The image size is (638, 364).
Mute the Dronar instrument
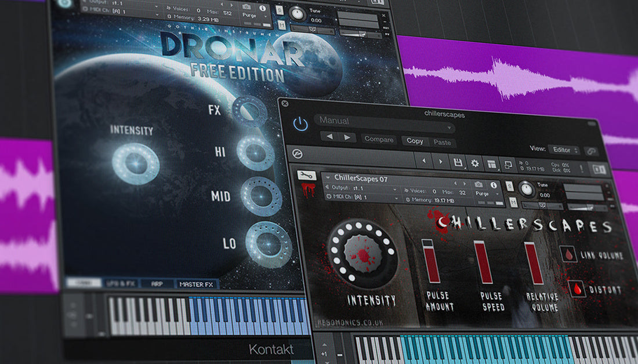(x=282, y=25)
